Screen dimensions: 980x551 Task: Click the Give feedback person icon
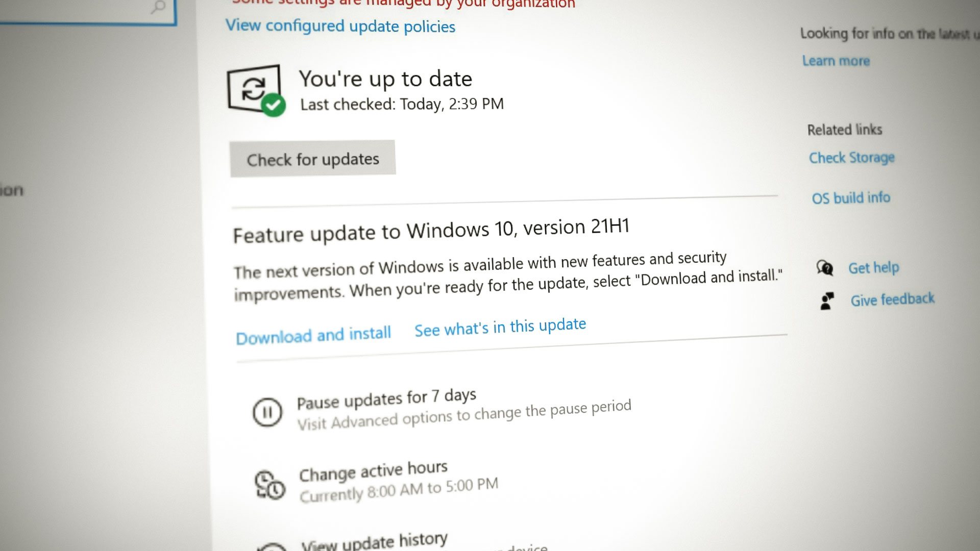[x=827, y=301]
